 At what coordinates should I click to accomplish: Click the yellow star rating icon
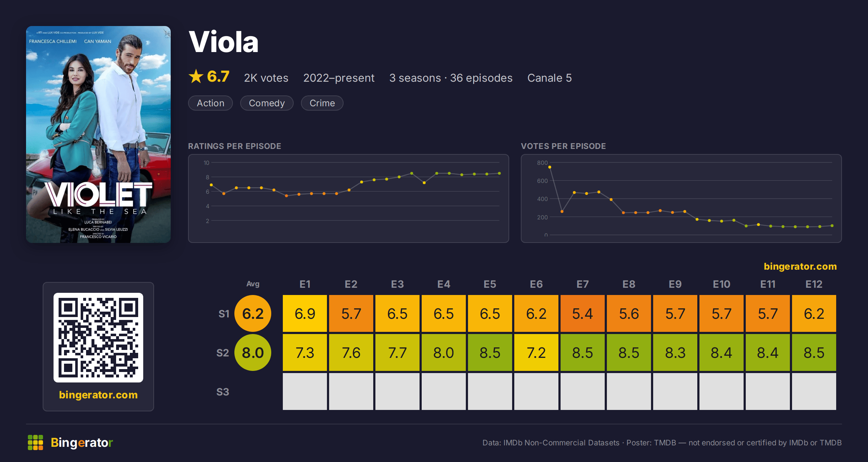(x=196, y=76)
